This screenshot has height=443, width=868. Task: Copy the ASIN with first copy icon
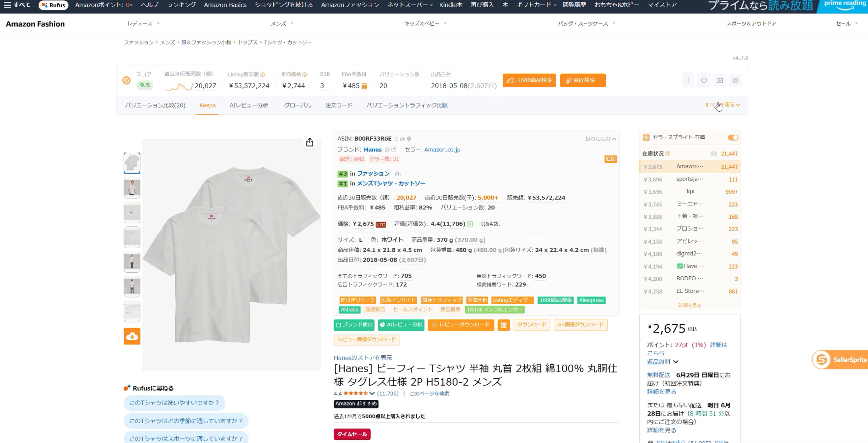[396, 139]
